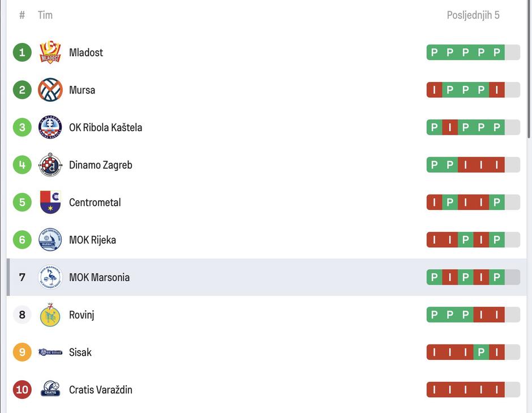Image resolution: width=532 pixels, height=413 pixels.
Task: Open Dinamo Zagreb team page
Action: (101, 165)
